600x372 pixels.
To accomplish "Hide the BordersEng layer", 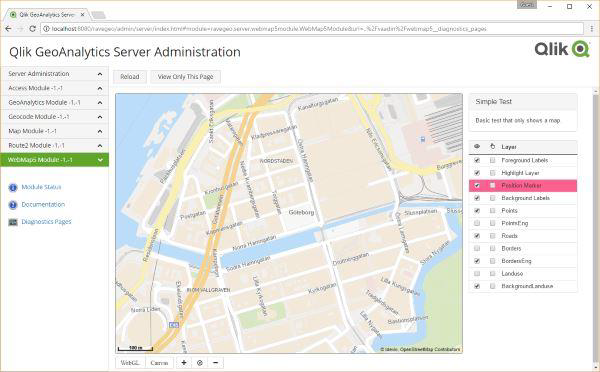I will tap(477, 261).
